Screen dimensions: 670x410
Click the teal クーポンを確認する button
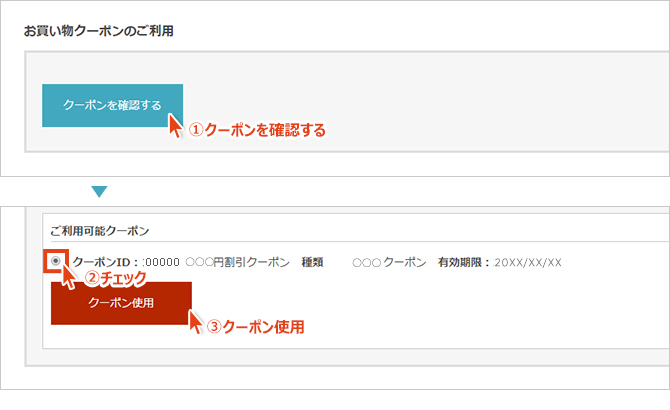[112, 105]
